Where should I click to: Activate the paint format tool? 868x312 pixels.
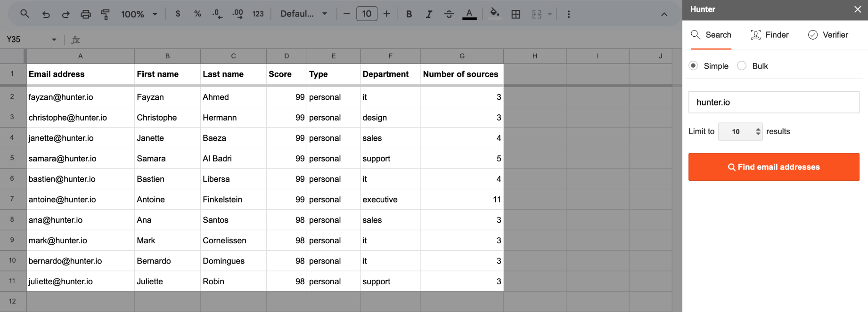(105, 14)
